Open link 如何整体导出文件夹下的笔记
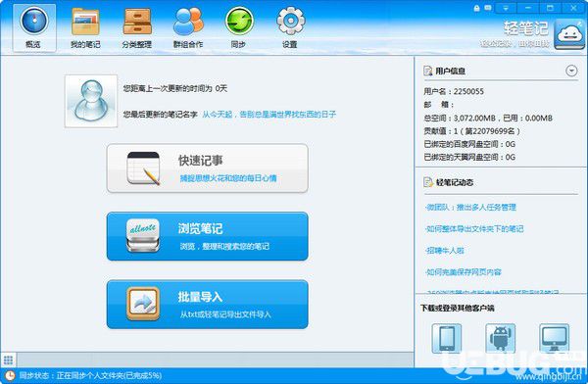This screenshot has width=588, height=384. (x=474, y=229)
